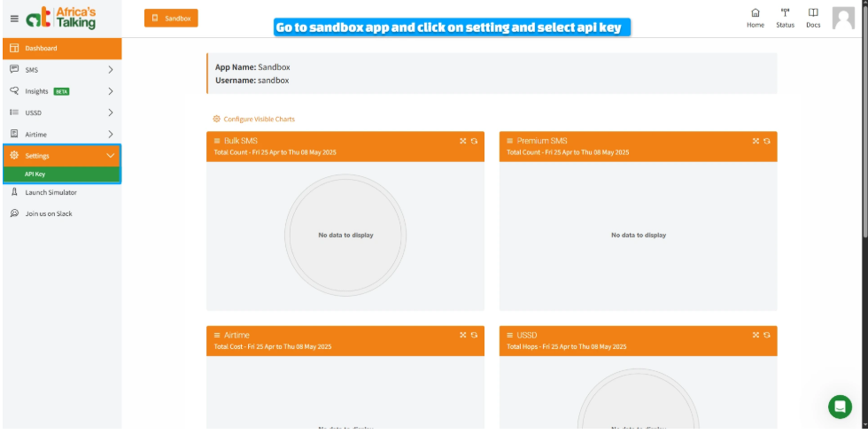Image resolution: width=868 pixels, height=434 pixels.
Task: Refresh the Premium SMS chart
Action: tap(767, 141)
